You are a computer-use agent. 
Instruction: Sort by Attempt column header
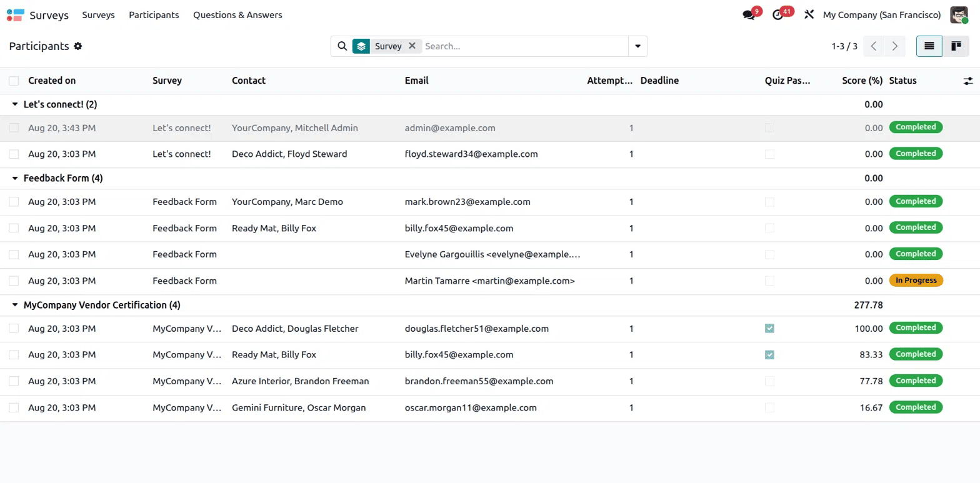pyautogui.click(x=610, y=81)
